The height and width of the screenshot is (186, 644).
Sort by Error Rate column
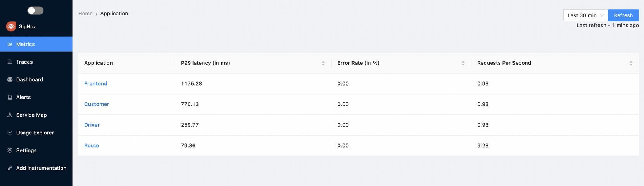[x=463, y=63]
